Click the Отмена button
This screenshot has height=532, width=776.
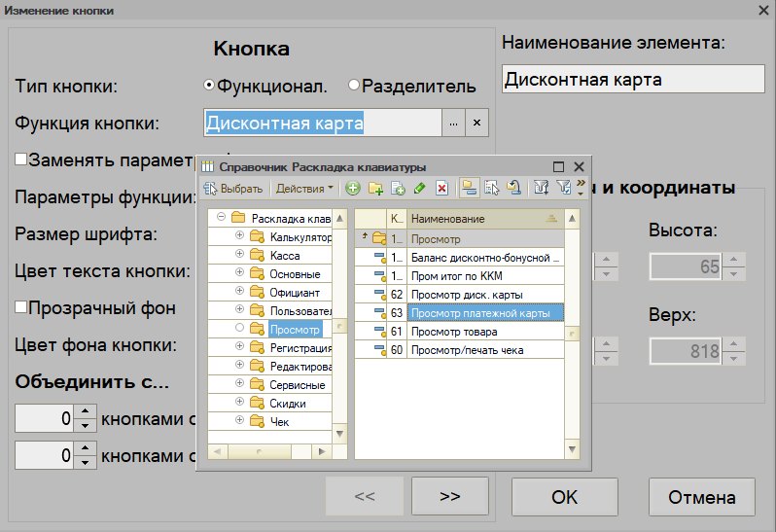[702, 497]
